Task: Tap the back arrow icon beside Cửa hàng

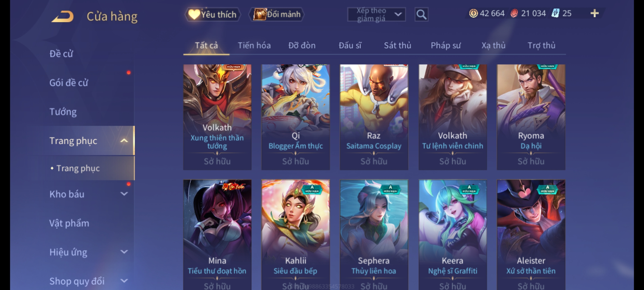Action: [x=63, y=16]
